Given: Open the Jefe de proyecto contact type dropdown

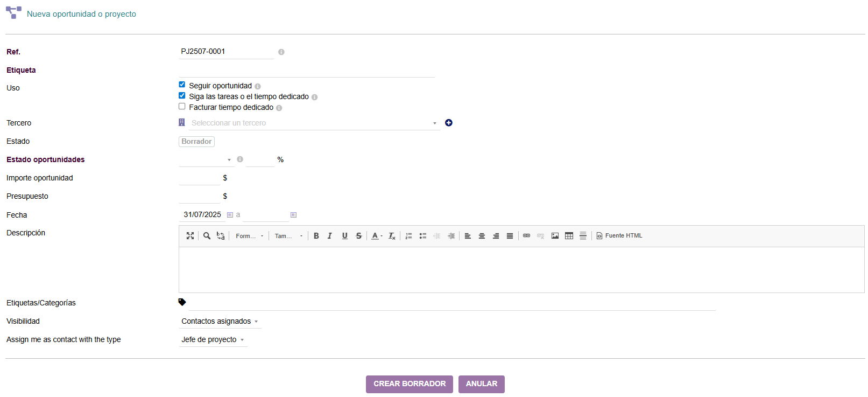Looking at the screenshot, I should click(x=213, y=340).
